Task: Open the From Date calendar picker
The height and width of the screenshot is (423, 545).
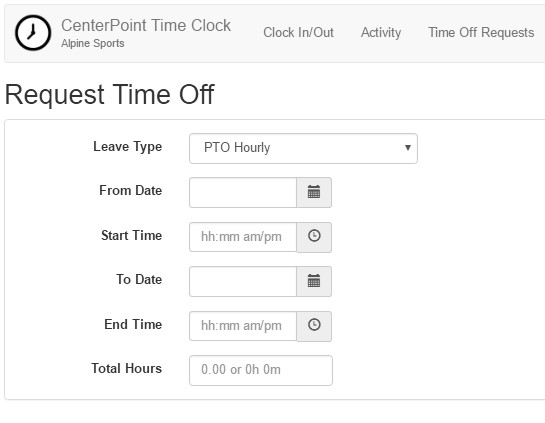Action: point(314,192)
